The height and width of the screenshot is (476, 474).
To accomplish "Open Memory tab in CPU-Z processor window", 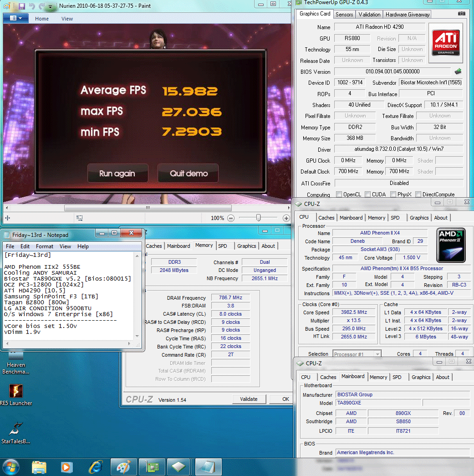I will (x=376, y=218).
